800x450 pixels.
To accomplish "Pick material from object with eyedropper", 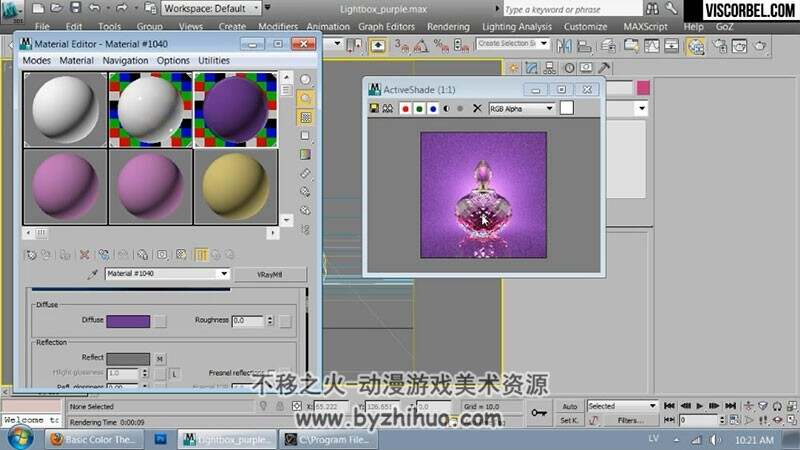I will tap(92, 274).
